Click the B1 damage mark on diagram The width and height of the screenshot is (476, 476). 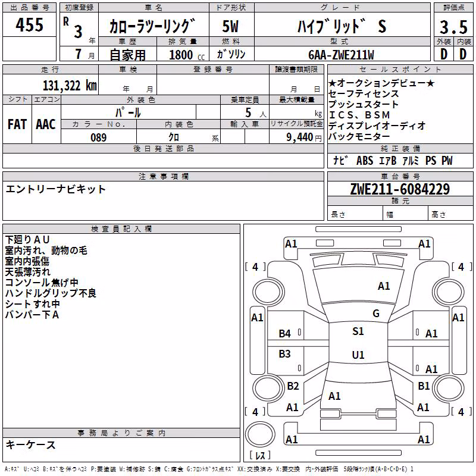(x=424, y=386)
